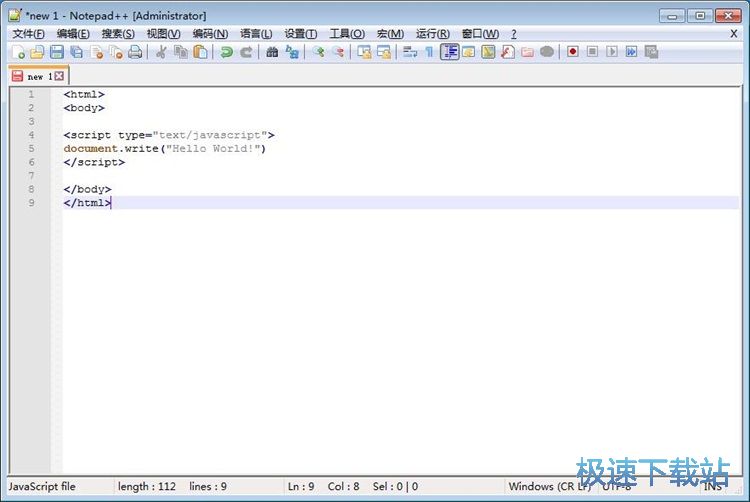Screen dimensions: 750x502
Task: Click the Notepad++ title bar app icon
Action: click(x=15, y=15)
